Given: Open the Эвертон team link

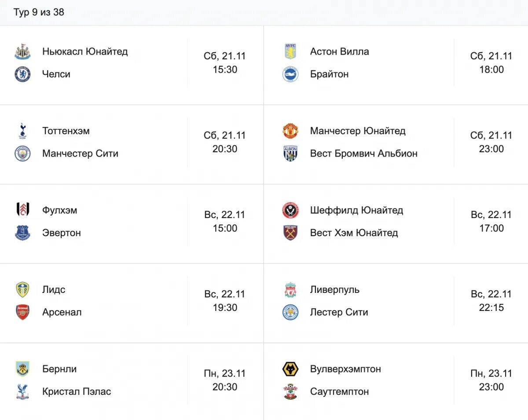Looking at the screenshot, I should [x=62, y=233].
